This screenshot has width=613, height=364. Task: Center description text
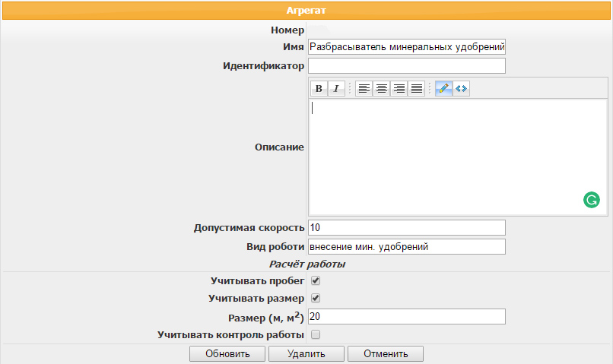381,89
